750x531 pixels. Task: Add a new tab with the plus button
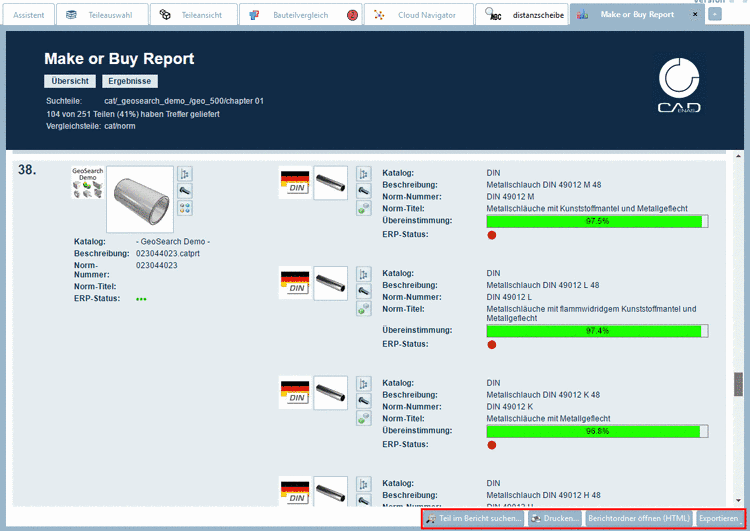point(715,14)
